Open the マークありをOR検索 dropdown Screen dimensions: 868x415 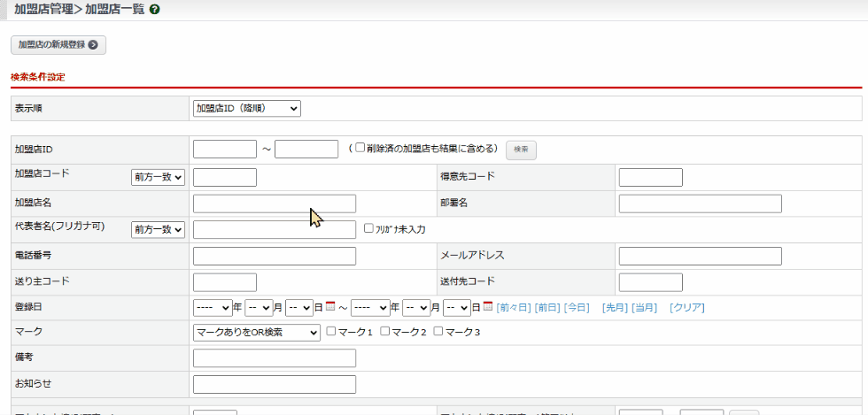[256, 333]
